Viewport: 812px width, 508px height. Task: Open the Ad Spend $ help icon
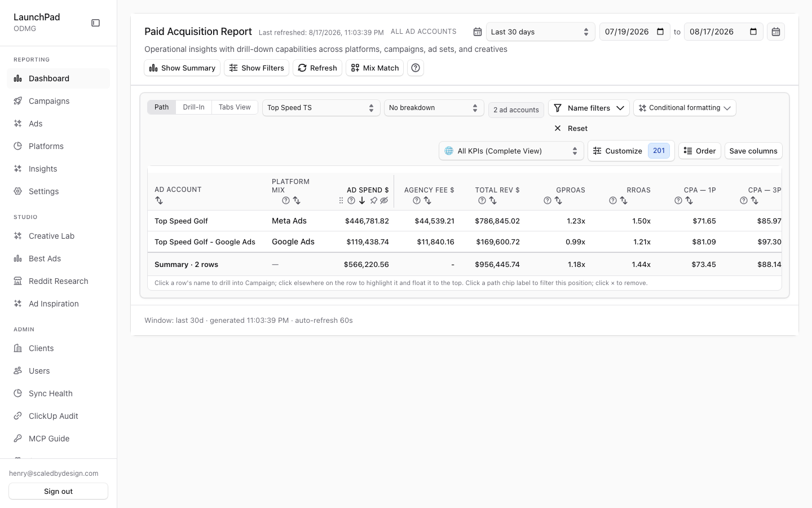point(351,200)
